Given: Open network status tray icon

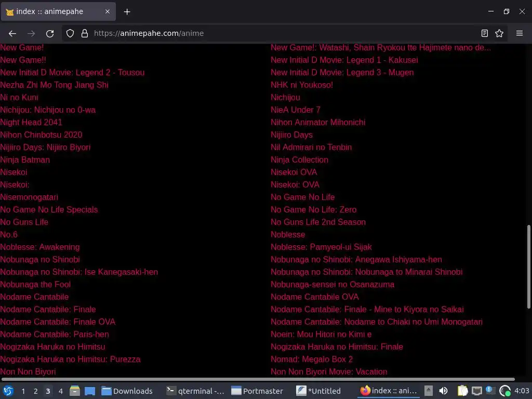Looking at the screenshot, I should click(477, 391).
